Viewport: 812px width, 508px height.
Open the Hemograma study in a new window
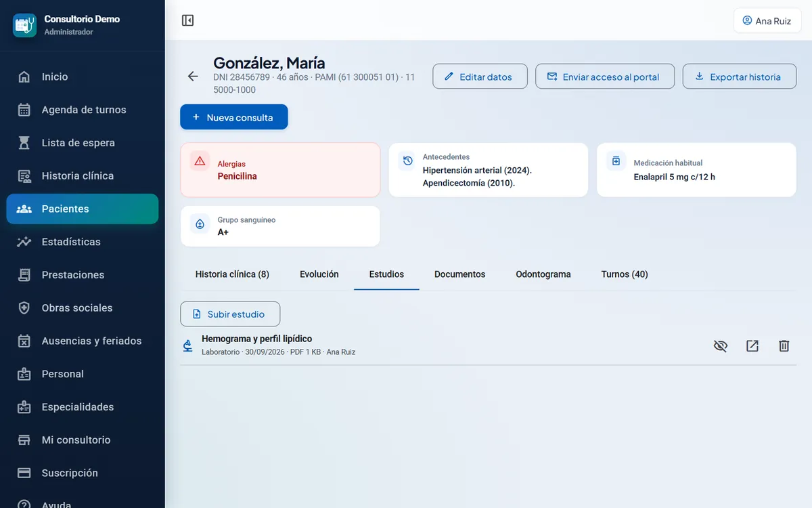pyautogui.click(x=752, y=345)
